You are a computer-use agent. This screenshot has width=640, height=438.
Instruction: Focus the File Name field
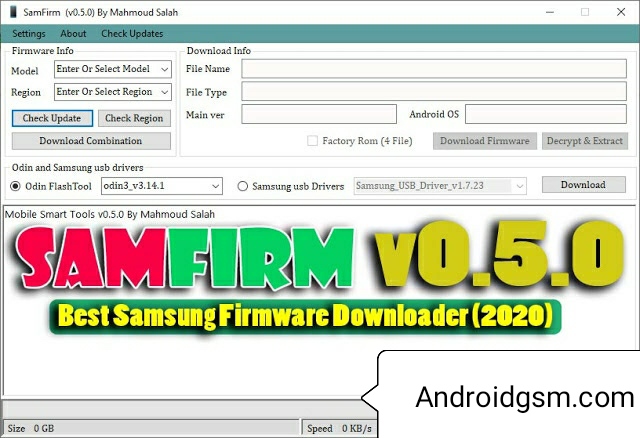[x=434, y=69]
